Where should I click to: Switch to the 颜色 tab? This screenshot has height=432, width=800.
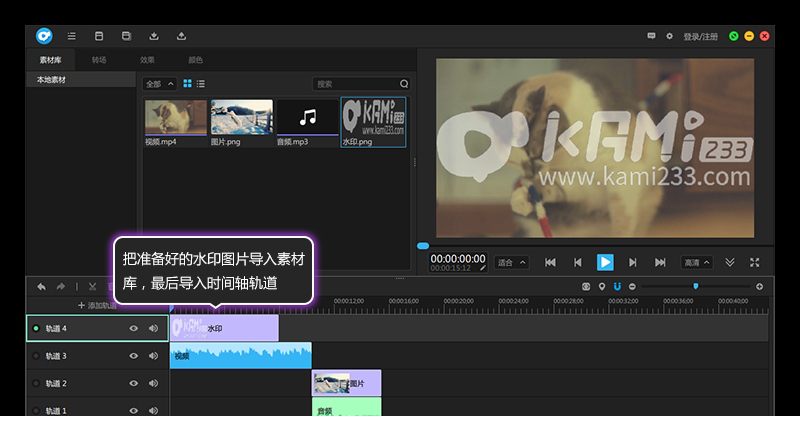point(195,60)
